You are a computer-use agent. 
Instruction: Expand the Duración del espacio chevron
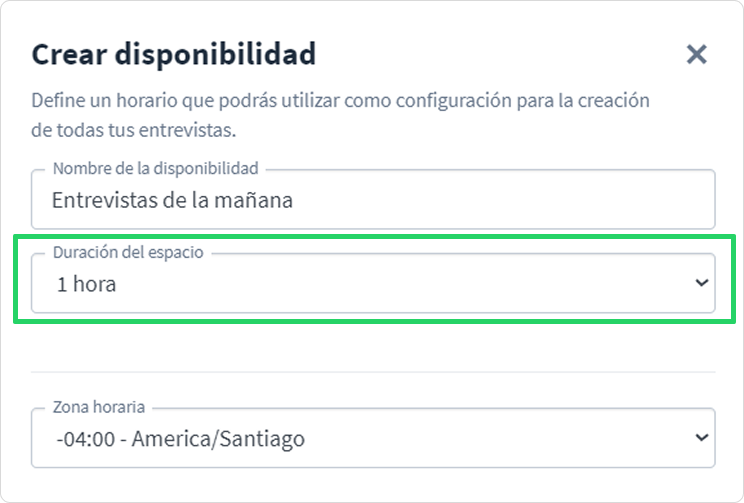702,283
